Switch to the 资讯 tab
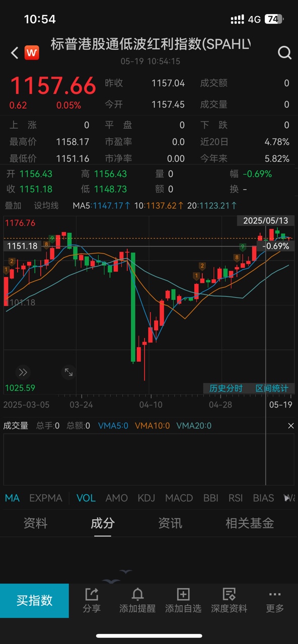The image size is (298, 644). (x=170, y=523)
